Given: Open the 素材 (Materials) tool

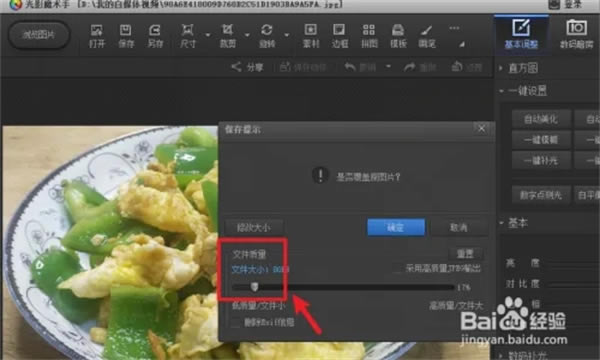Looking at the screenshot, I should [x=311, y=36].
